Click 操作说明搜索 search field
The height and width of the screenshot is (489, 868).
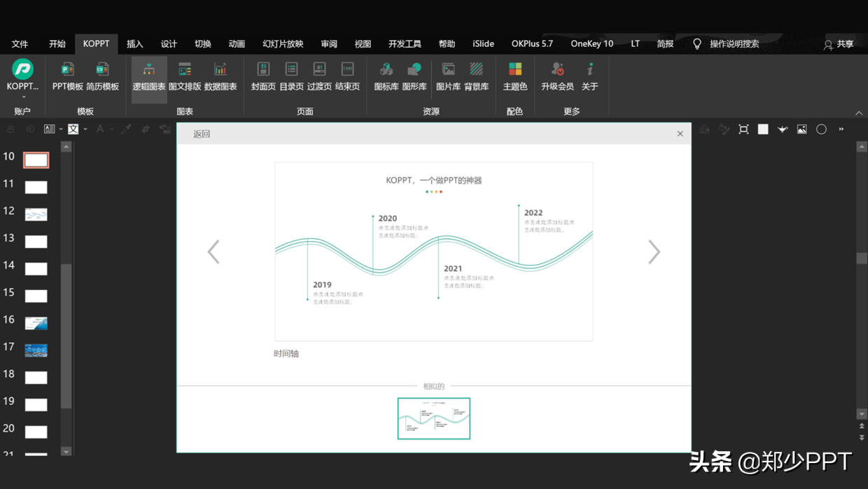(x=734, y=43)
